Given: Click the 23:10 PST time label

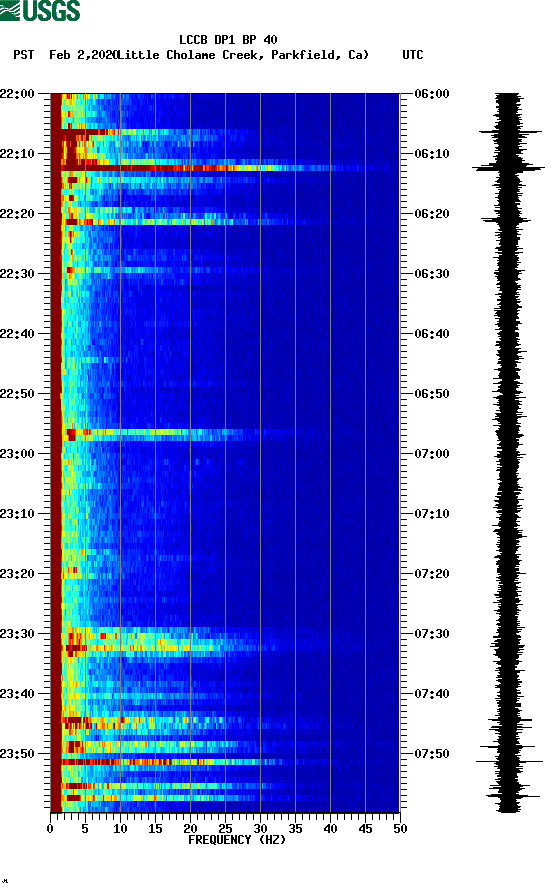Looking at the screenshot, I should (18, 514).
